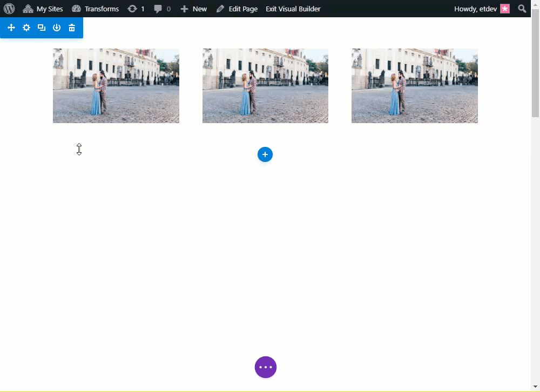This screenshot has width=540, height=392.
Task: Select the middle couple image module
Action: coord(265,86)
